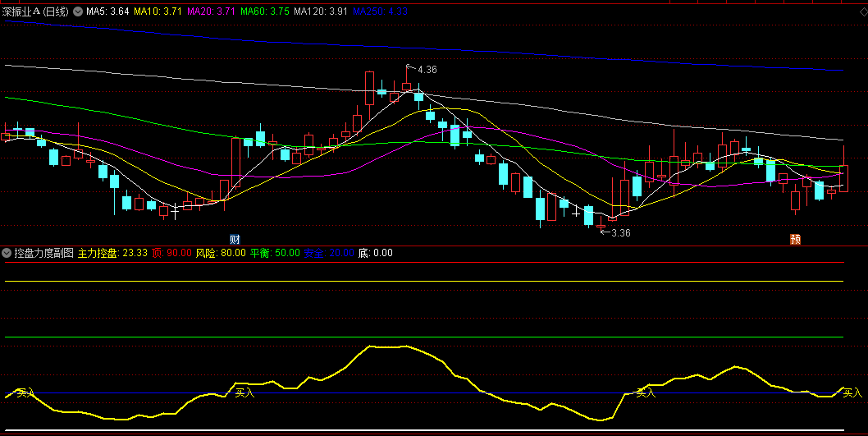
Task: Click the 主力控盘: 23.33 value
Action: click(112, 253)
